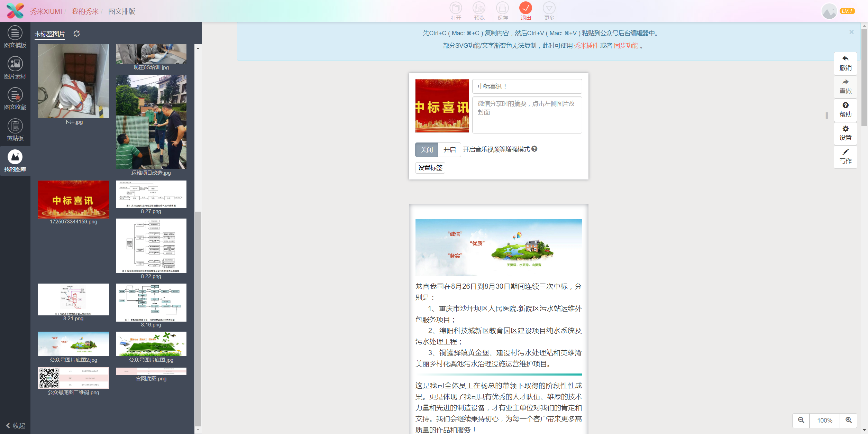The width and height of the screenshot is (868, 434).
Task: Click the help question mark beside enhanced mode
Action: pos(535,149)
